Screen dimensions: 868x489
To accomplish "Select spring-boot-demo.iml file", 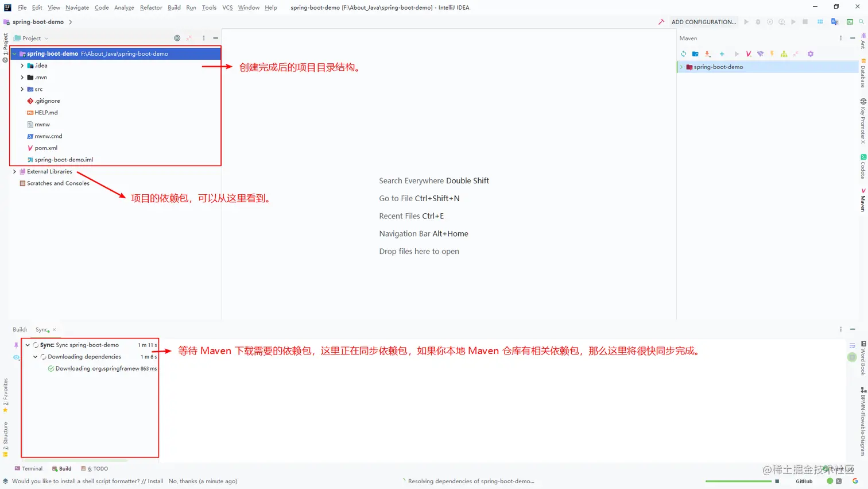I will tap(60, 160).
